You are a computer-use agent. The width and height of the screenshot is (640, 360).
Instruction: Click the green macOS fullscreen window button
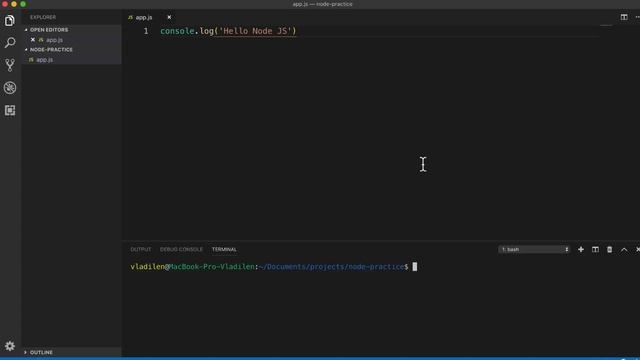(23, 4)
